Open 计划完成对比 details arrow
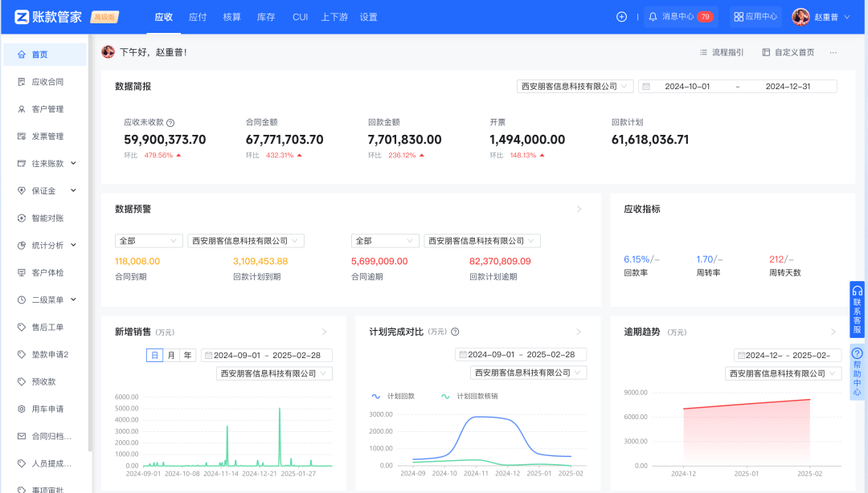This screenshot has height=493, width=868. point(579,332)
